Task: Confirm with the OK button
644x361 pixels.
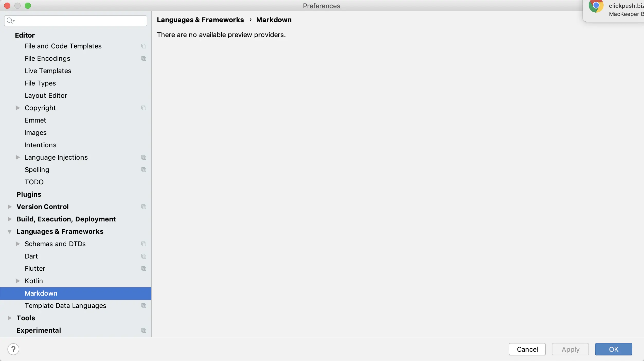Action: click(x=613, y=349)
